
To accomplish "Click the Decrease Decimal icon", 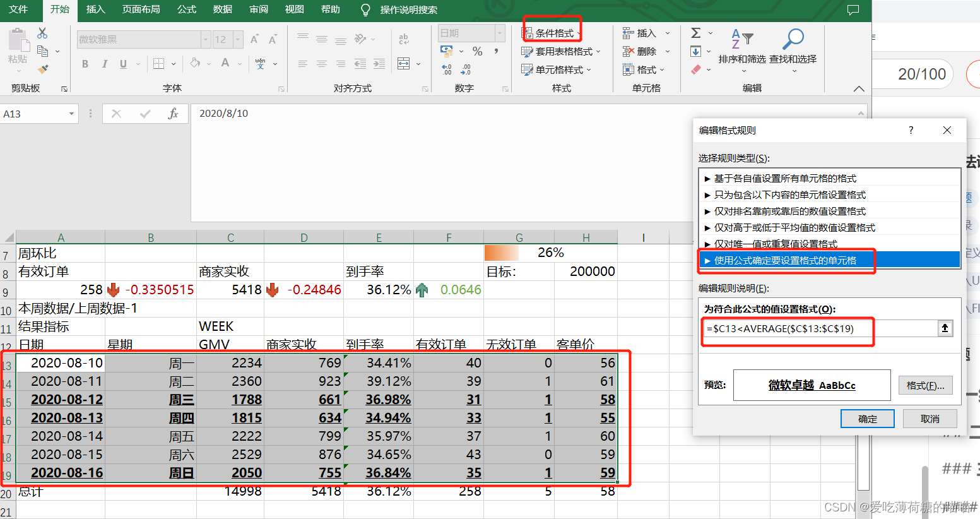I will click(466, 69).
